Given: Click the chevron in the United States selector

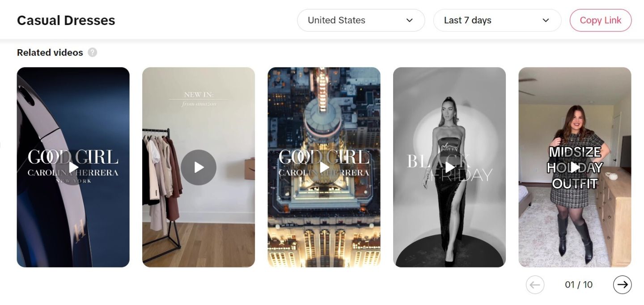Looking at the screenshot, I should pos(409,21).
